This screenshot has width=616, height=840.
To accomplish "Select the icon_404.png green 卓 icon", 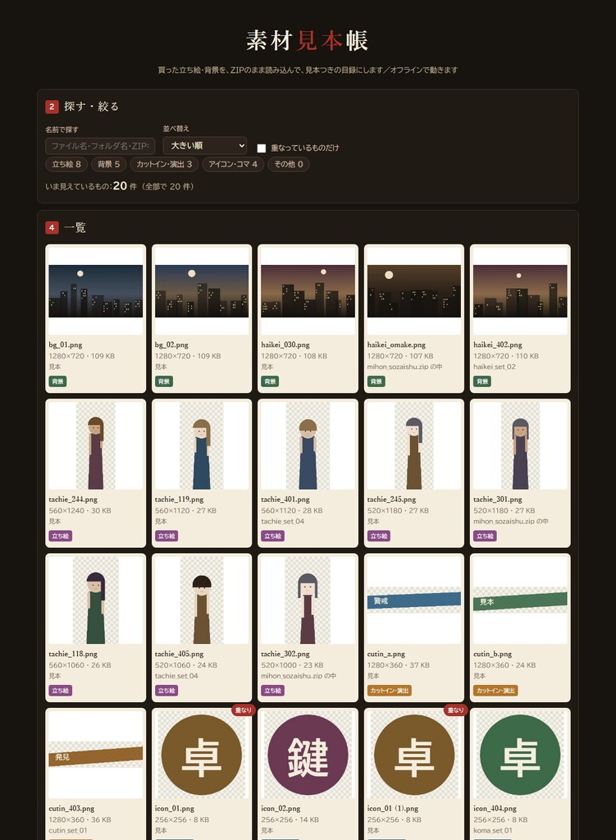I will point(520,755).
